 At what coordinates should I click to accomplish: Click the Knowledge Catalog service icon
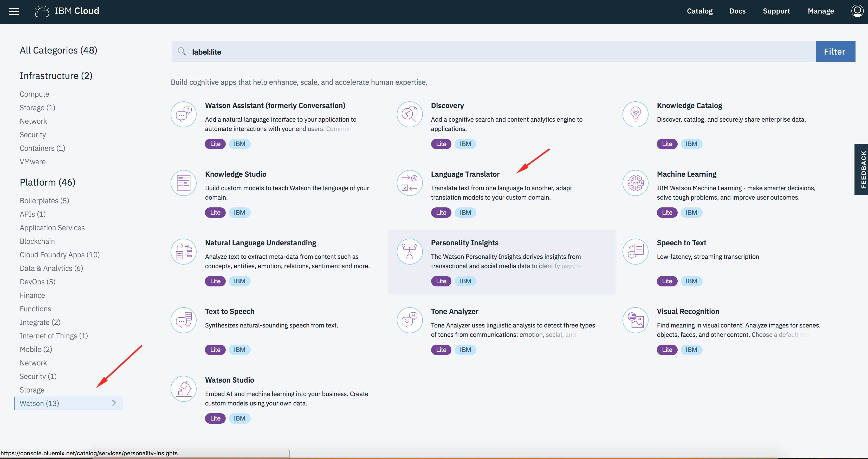click(636, 115)
